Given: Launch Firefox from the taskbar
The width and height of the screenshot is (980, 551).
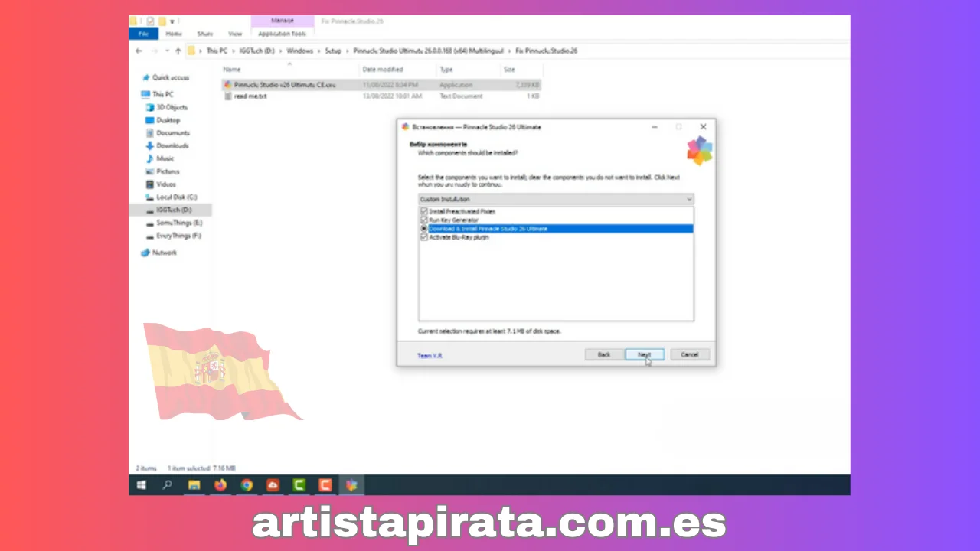Looking at the screenshot, I should (x=220, y=485).
